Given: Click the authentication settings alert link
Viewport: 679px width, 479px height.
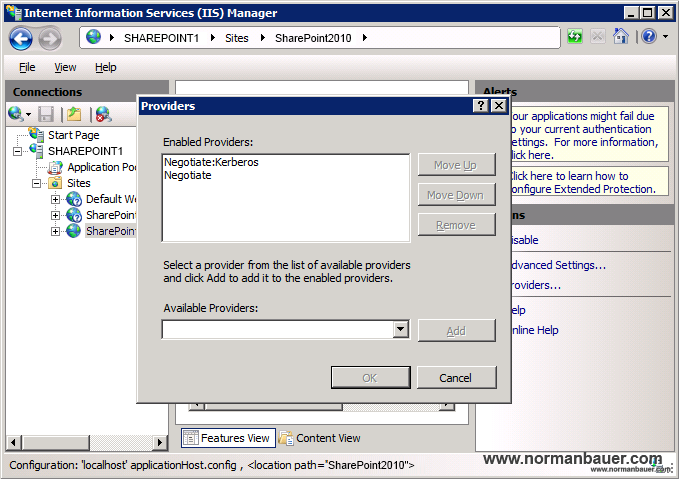Looking at the screenshot, I should click(x=584, y=135).
